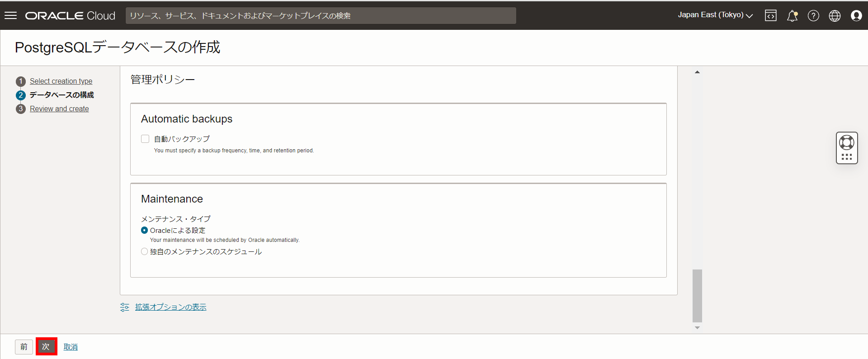Viewport: 868px width, 359px height.
Task: Enable the 自動バックアップ checkbox
Action: click(x=145, y=139)
